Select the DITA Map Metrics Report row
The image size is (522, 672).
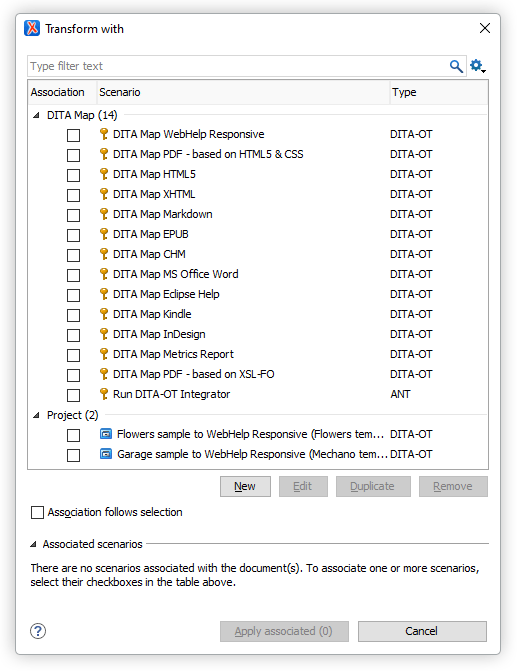coord(258,354)
